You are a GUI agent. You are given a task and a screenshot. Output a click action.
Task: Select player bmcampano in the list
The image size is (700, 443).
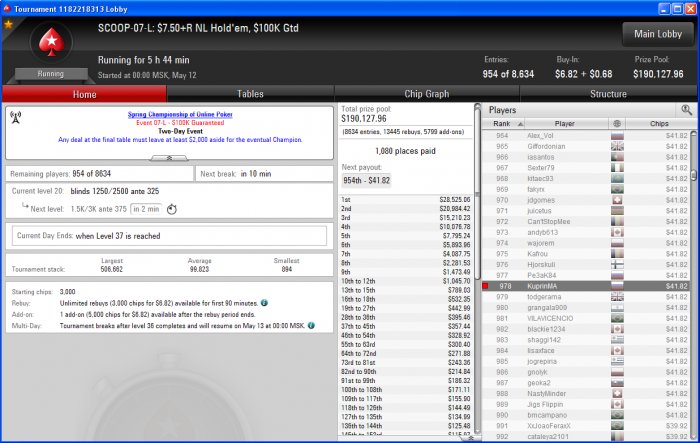[x=586, y=415]
